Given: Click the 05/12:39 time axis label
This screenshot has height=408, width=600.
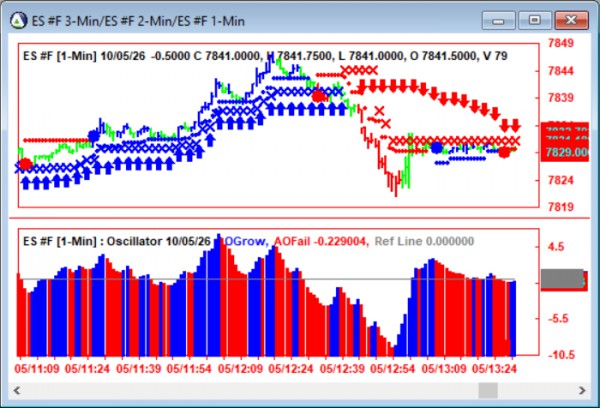Looking at the screenshot, I should (x=342, y=369).
